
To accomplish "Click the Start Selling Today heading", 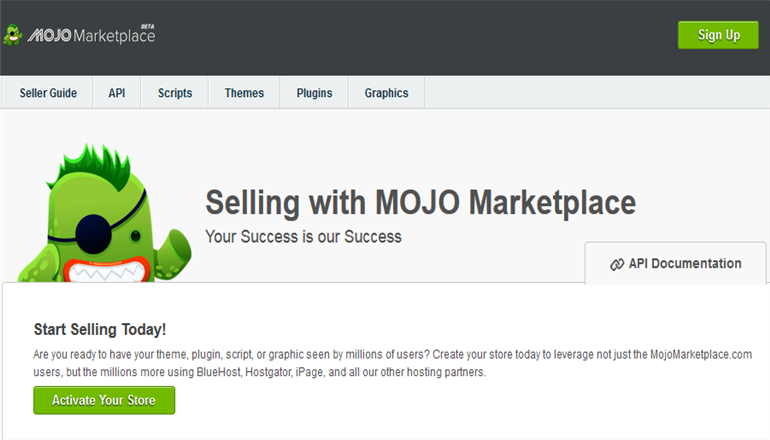I will [100, 330].
